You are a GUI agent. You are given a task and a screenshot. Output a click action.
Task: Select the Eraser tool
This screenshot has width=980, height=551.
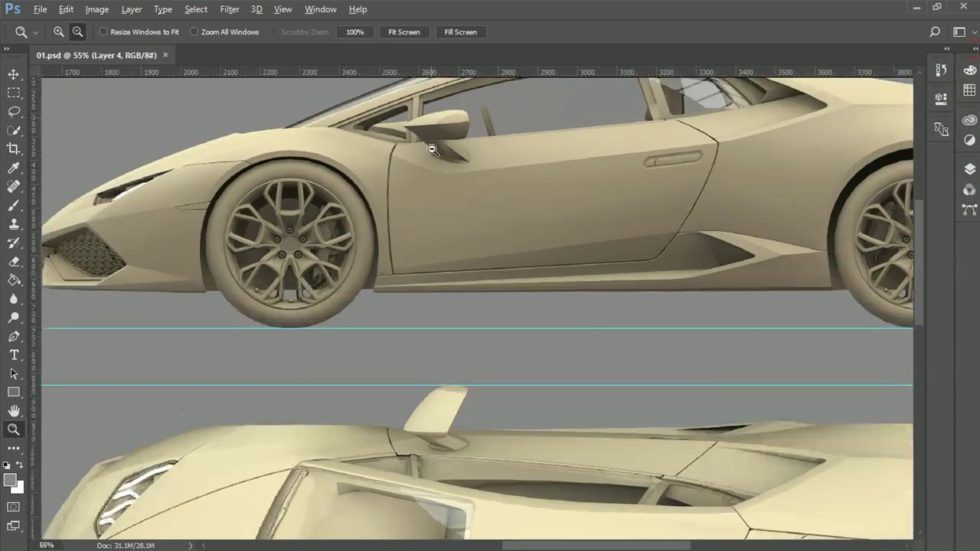pyautogui.click(x=14, y=262)
